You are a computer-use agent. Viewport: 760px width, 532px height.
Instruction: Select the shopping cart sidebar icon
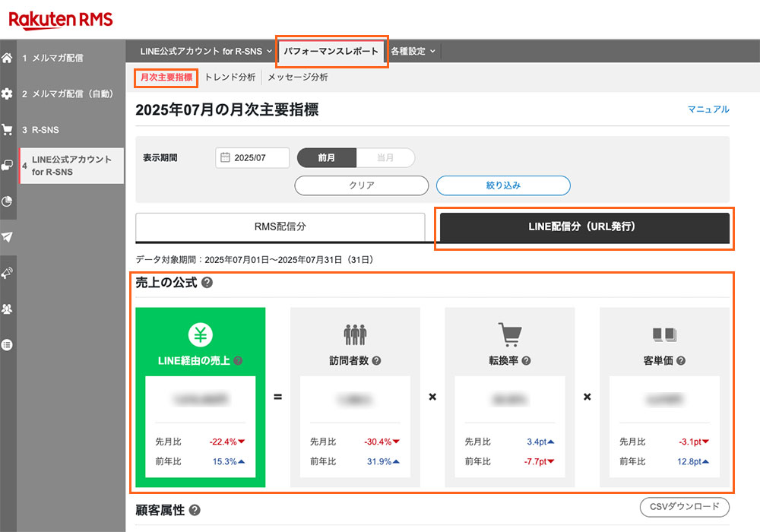click(x=7, y=129)
